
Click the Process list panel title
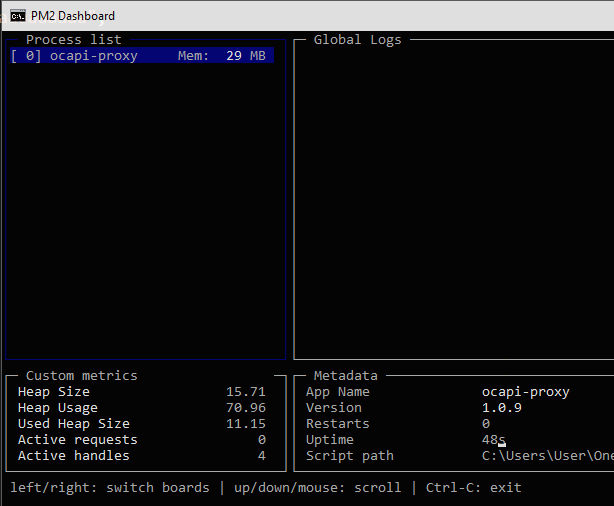(73, 40)
